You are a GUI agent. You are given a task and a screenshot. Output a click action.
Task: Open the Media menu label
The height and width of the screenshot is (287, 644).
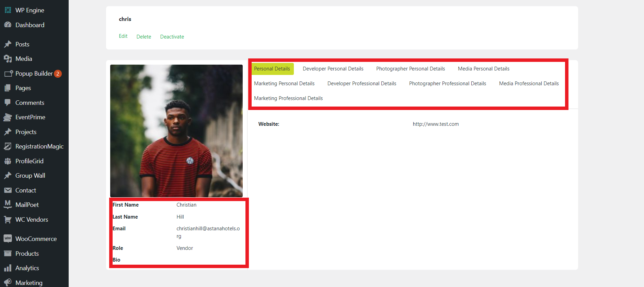[24, 59]
